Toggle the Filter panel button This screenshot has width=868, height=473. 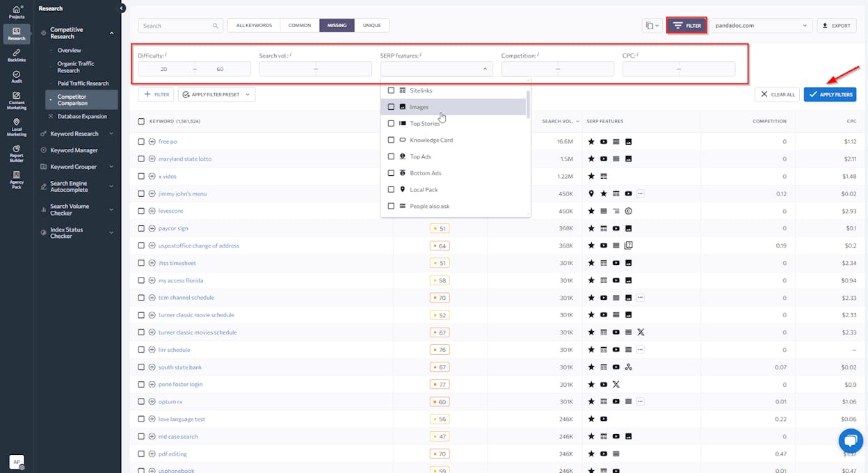click(686, 26)
